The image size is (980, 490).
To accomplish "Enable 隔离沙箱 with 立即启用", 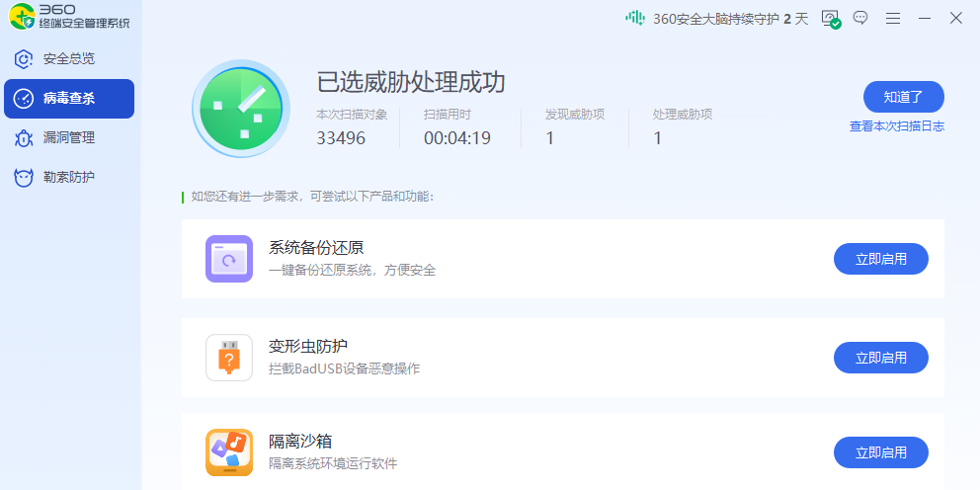I will tap(880, 452).
